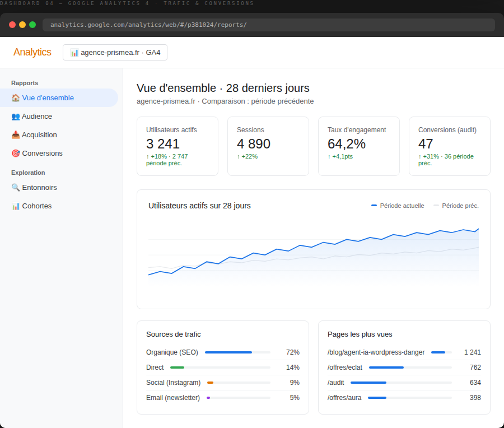Click the active users line chart

[x=314, y=254]
